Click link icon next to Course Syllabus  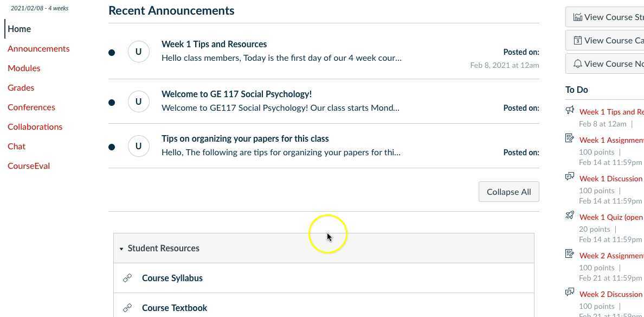[x=127, y=278]
